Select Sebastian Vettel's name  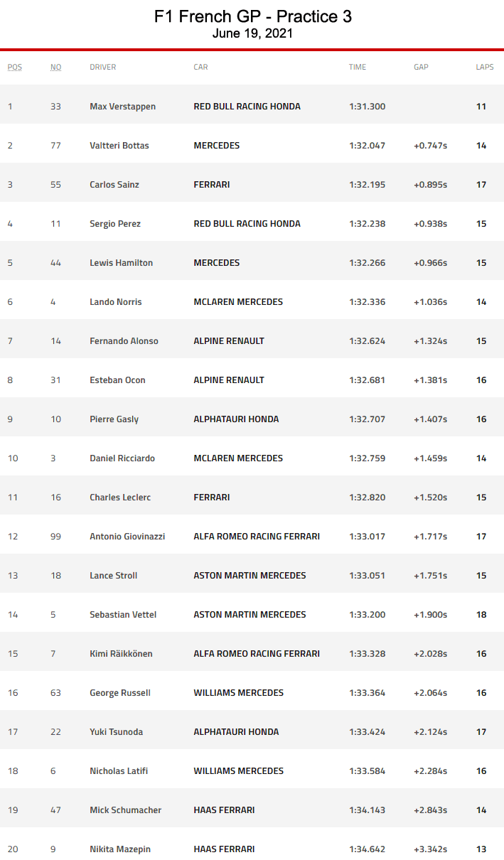pos(123,615)
